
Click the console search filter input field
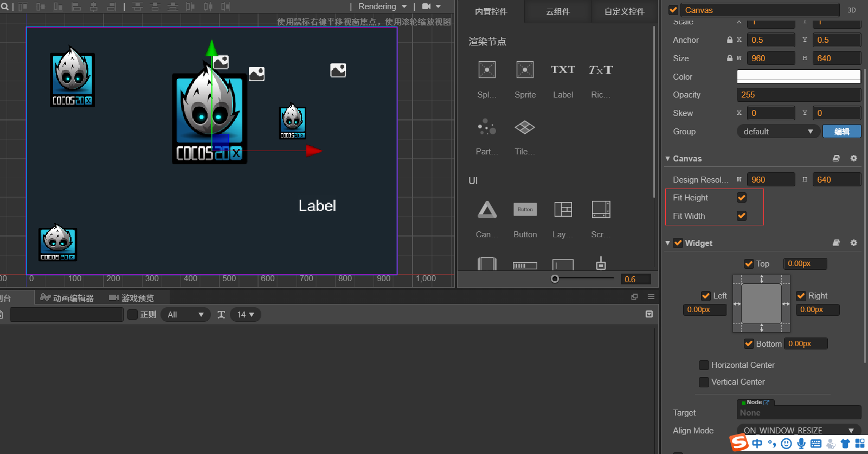tap(67, 315)
